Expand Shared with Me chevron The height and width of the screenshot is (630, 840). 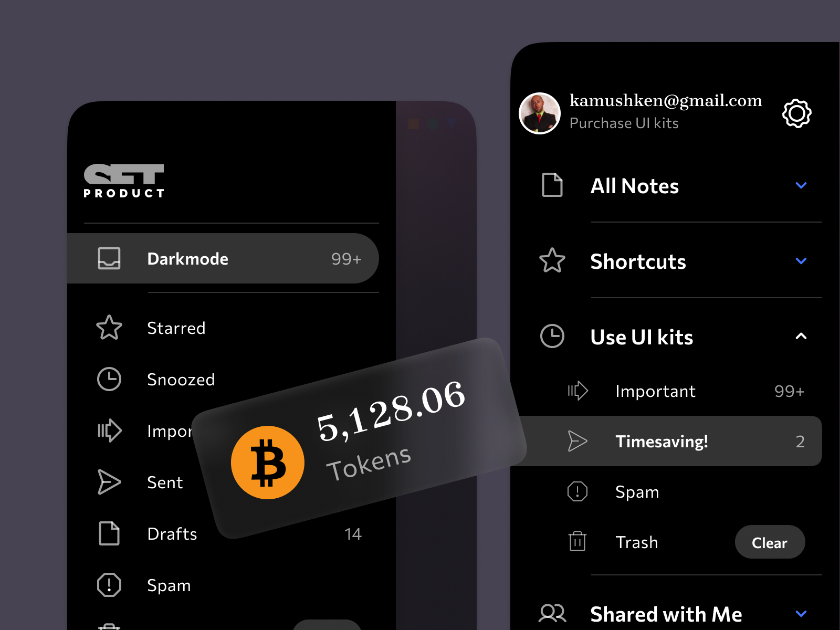pyautogui.click(x=801, y=613)
